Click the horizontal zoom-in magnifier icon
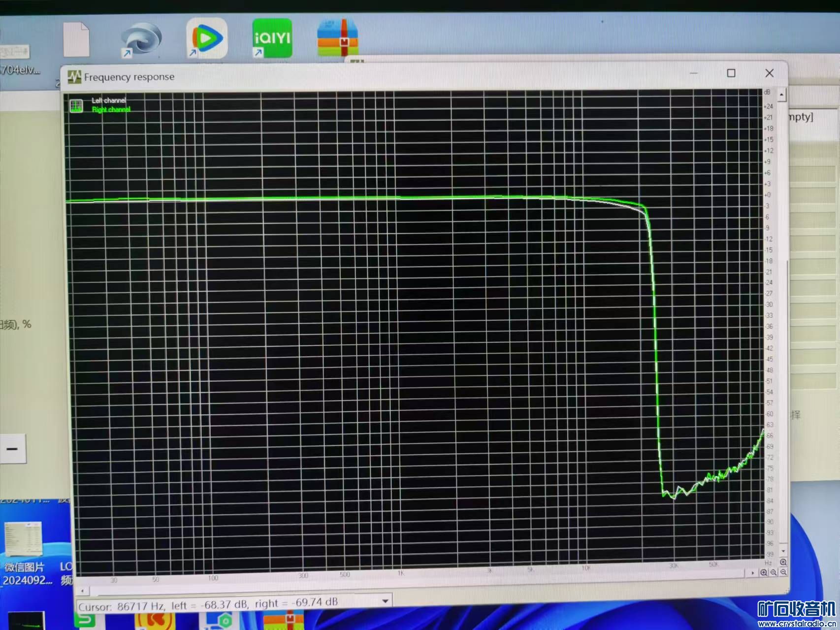This screenshot has width=840, height=630. coord(764,572)
